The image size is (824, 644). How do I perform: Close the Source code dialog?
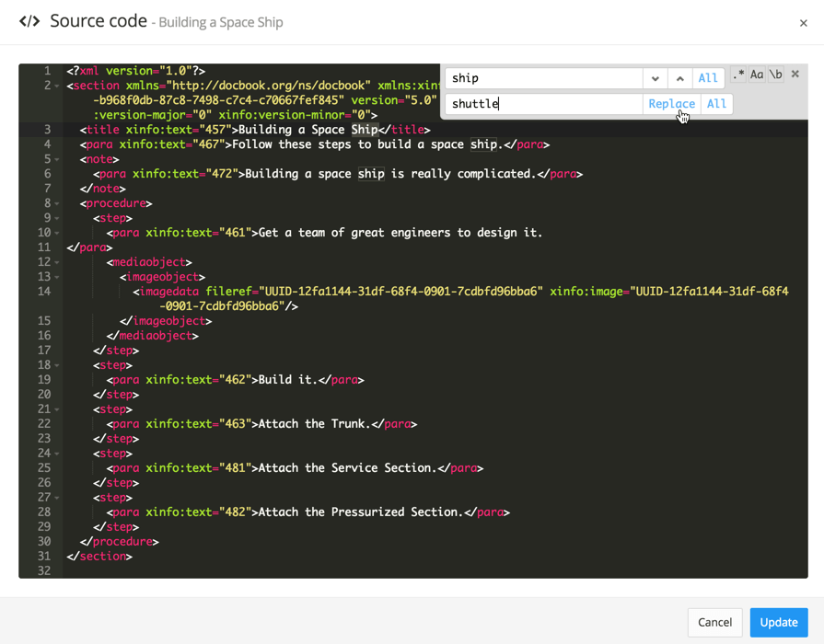pyautogui.click(x=803, y=23)
